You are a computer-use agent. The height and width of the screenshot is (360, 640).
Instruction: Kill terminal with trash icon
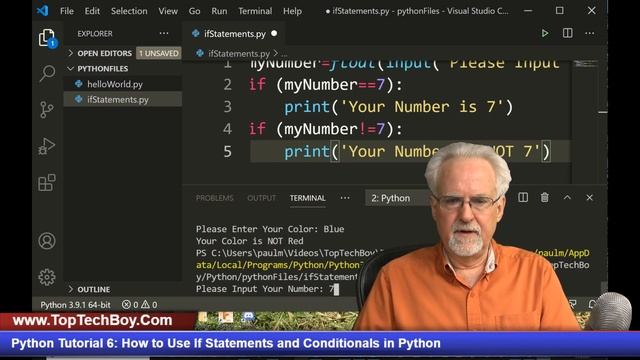544,198
